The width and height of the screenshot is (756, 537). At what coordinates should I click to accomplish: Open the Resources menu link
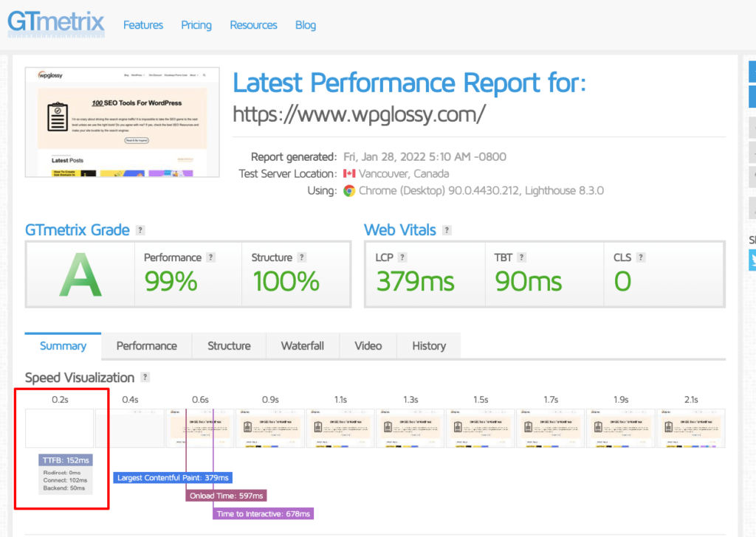(x=254, y=25)
